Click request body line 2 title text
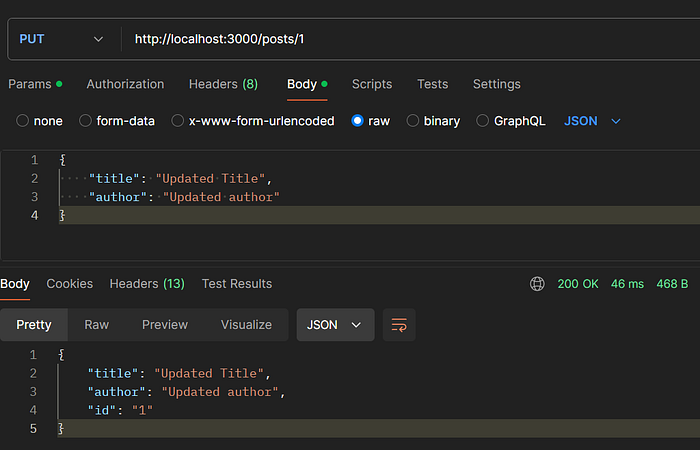 pyautogui.click(x=180, y=179)
